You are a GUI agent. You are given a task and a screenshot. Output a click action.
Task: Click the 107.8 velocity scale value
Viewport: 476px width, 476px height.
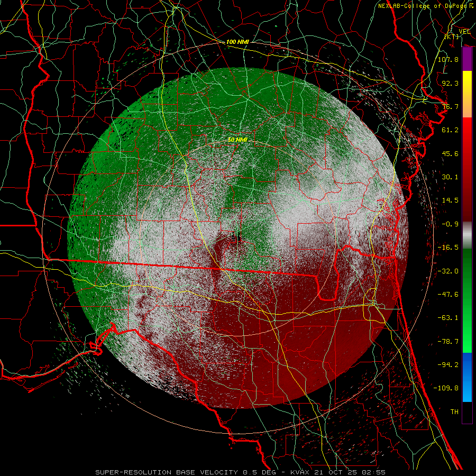(448, 59)
